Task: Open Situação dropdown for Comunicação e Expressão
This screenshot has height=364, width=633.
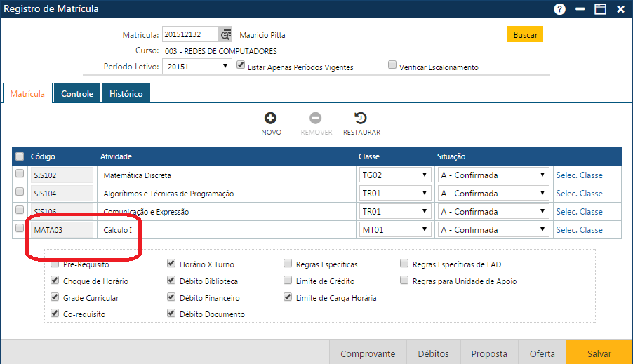Action: [x=493, y=211]
